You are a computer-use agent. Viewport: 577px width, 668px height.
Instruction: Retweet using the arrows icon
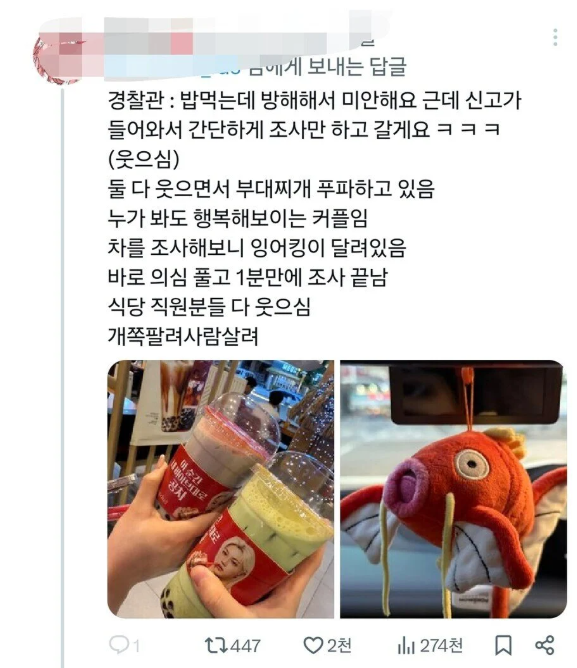215,645
